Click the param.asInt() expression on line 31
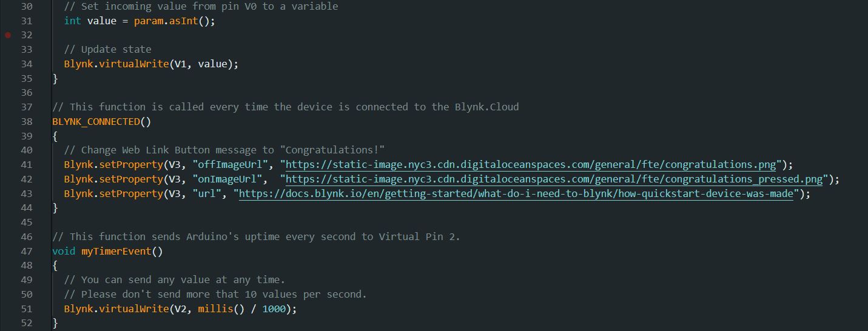 click(x=172, y=21)
